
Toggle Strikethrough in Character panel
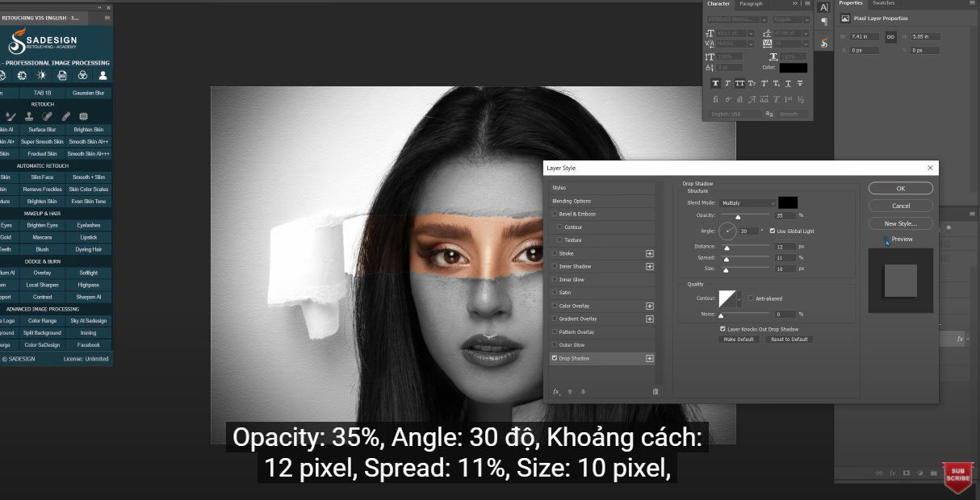800,83
